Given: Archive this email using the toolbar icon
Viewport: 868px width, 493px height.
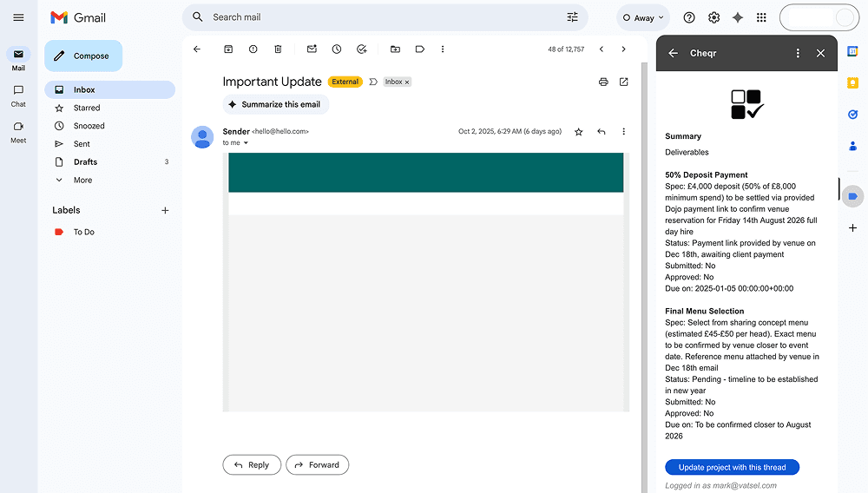Looking at the screenshot, I should pos(228,49).
